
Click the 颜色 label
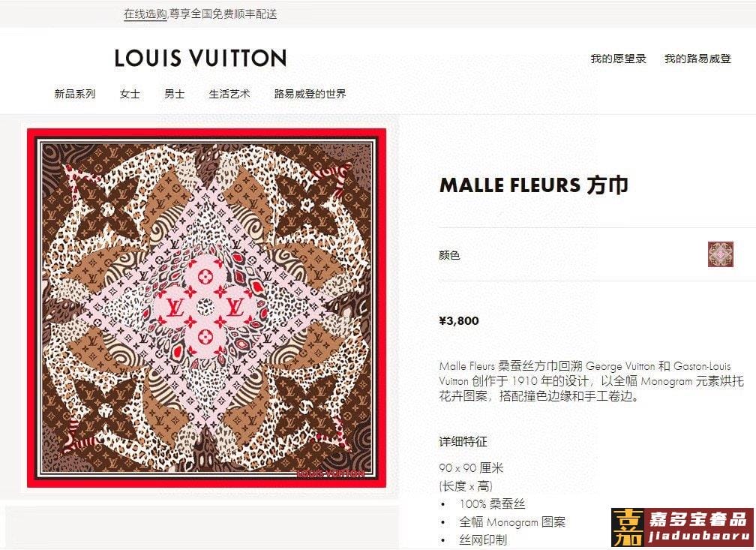449,254
